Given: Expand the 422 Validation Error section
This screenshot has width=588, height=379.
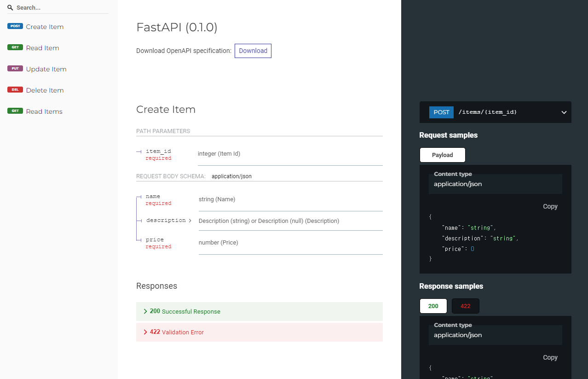Looking at the screenshot, I should [259, 332].
